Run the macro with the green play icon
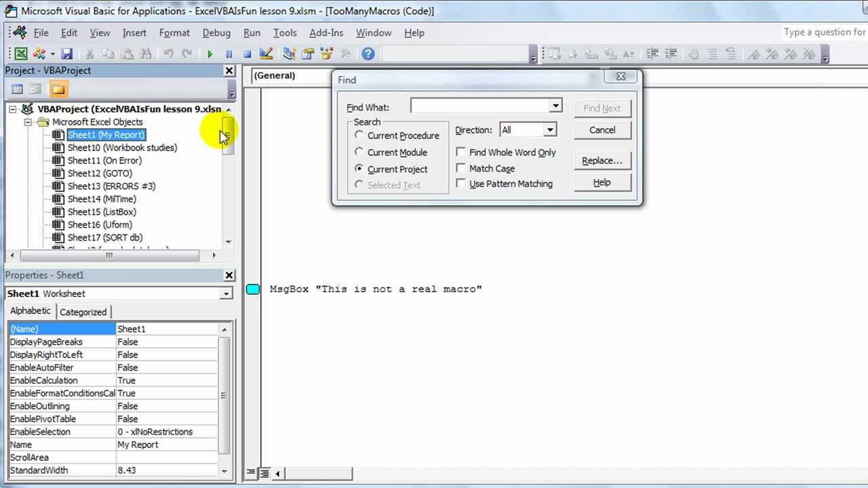This screenshot has width=868, height=488. tap(210, 54)
